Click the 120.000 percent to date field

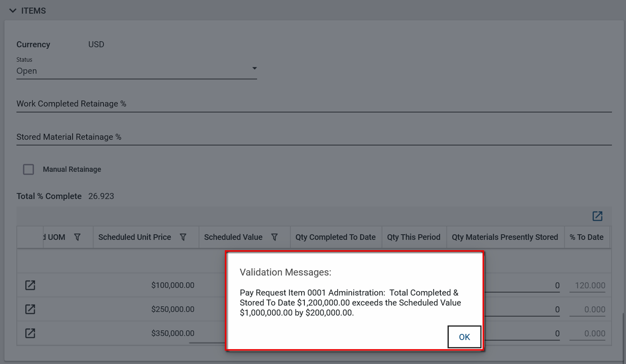coord(588,285)
